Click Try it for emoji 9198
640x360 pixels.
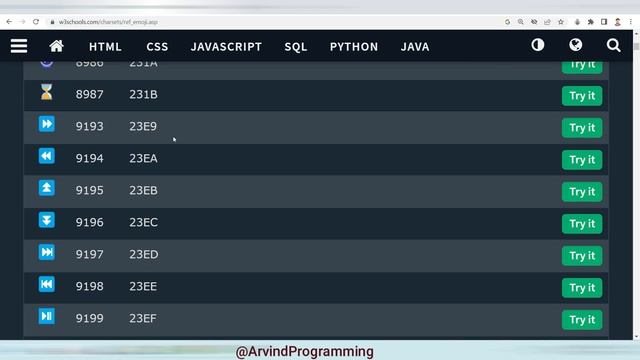click(x=582, y=288)
